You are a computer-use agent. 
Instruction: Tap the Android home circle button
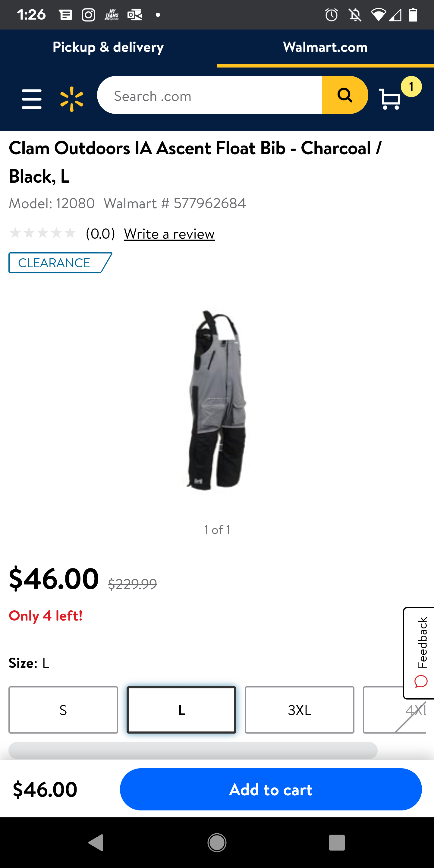(x=217, y=843)
